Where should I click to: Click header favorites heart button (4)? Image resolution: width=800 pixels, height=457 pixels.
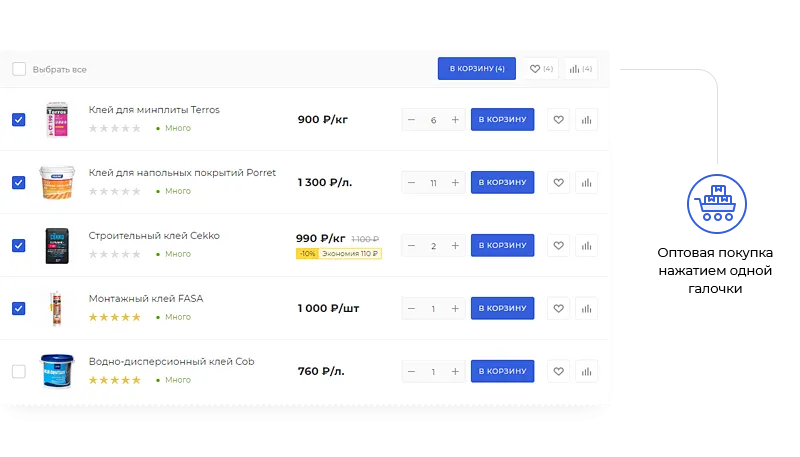541,69
